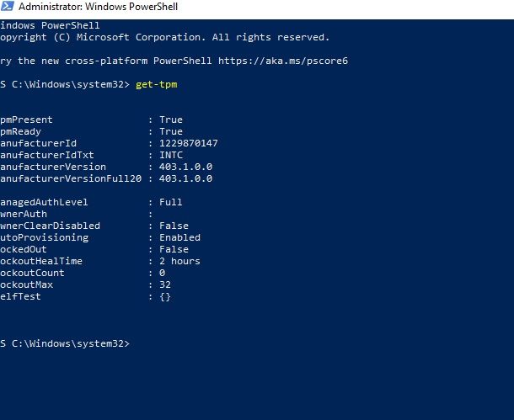The height and width of the screenshot is (420, 514).
Task: Click the LockoutHealTime 2 hours value
Action: coord(179,261)
